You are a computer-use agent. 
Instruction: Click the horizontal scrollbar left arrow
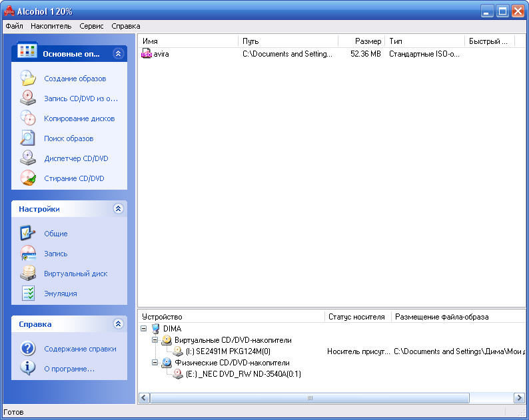(144, 398)
